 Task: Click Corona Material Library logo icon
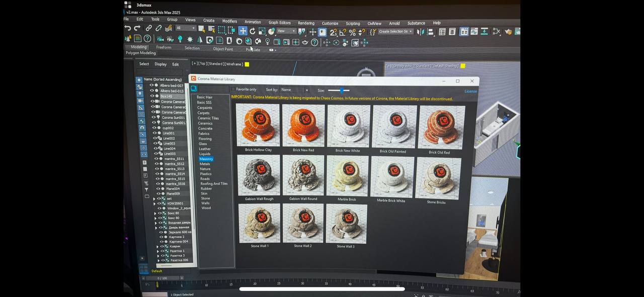[x=193, y=79]
